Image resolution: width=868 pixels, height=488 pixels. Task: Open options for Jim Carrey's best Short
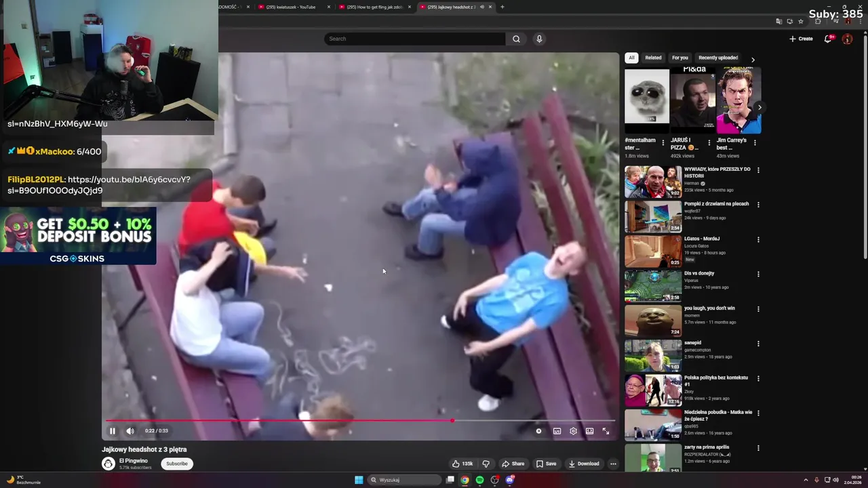(x=755, y=143)
